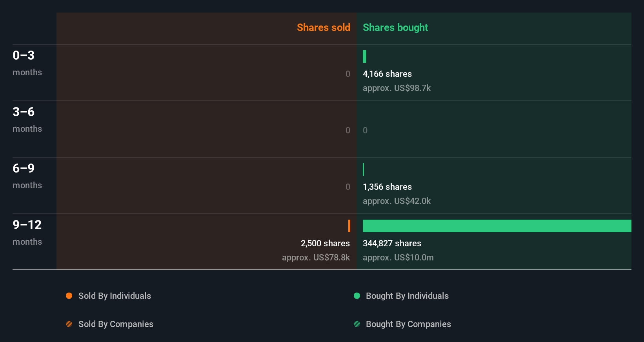Image resolution: width=644 pixels, height=342 pixels.
Task: Click the green Bought By Individuals legend dot
Action: pos(357,296)
